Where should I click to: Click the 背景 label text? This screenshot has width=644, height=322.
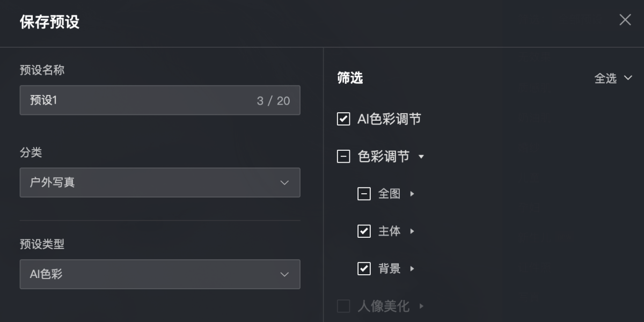(x=389, y=269)
